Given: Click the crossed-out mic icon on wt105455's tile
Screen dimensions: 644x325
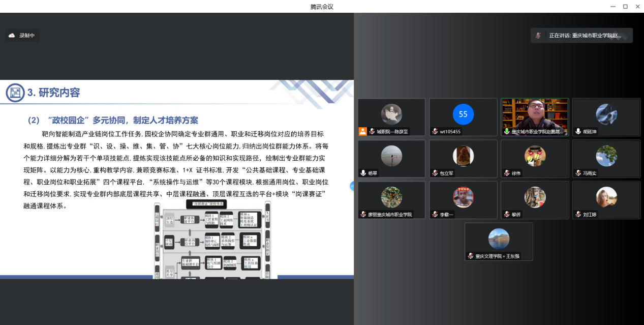Looking at the screenshot, I should [x=435, y=131].
